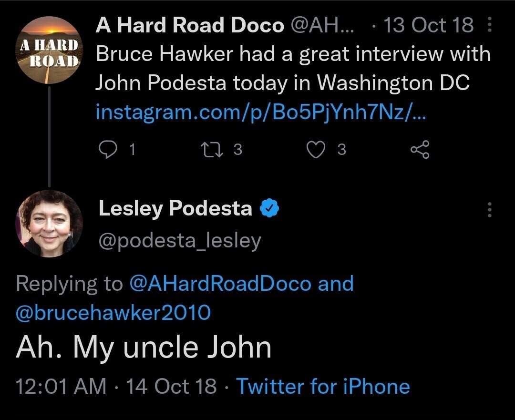
Task: Click the "Ah. My uncle John" reply text
Action: point(144,348)
